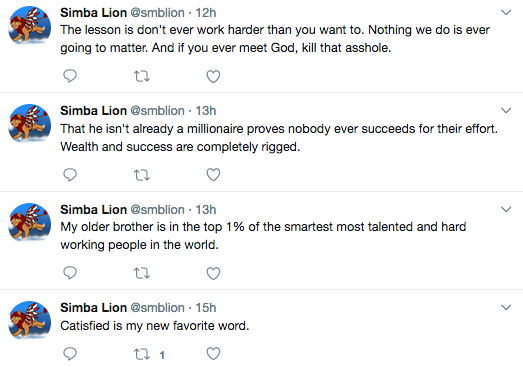Expand the more menu on the millionaire tweet
The width and height of the screenshot is (523, 367).
tap(506, 110)
